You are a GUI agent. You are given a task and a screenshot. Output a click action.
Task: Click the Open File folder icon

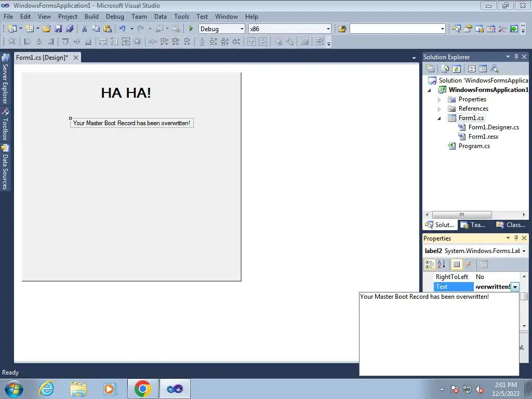46,29
